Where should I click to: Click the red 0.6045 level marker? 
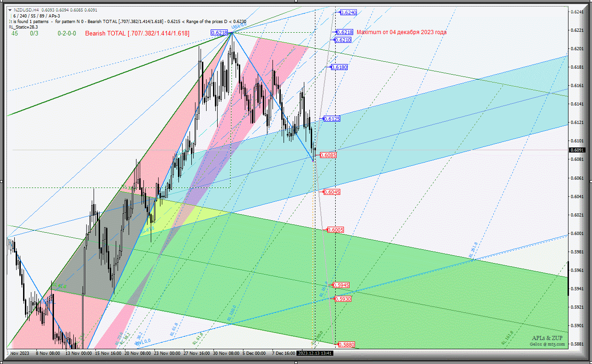tap(332, 192)
